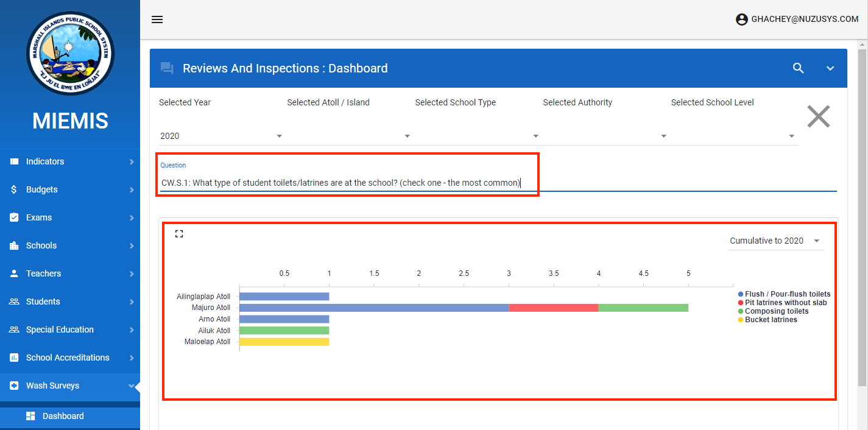This screenshot has width=868, height=430.
Task: Click the Exams clipboard icon
Action: (14, 217)
